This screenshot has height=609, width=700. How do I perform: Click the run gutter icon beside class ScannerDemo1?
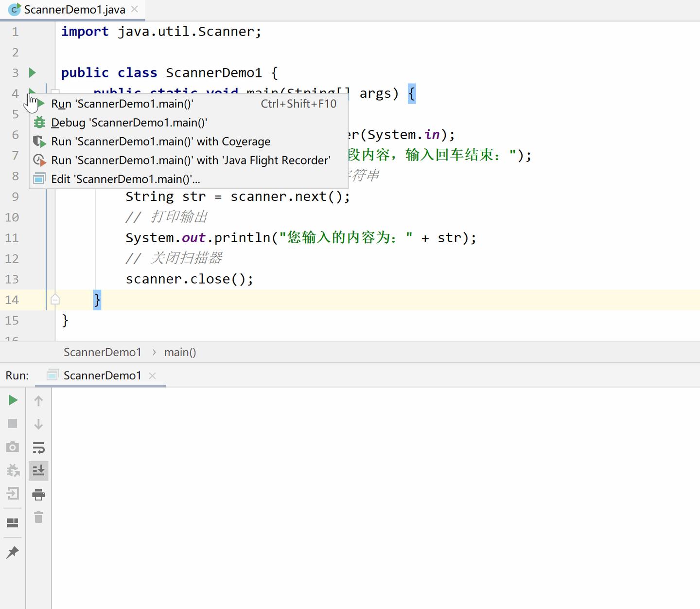click(x=33, y=72)
